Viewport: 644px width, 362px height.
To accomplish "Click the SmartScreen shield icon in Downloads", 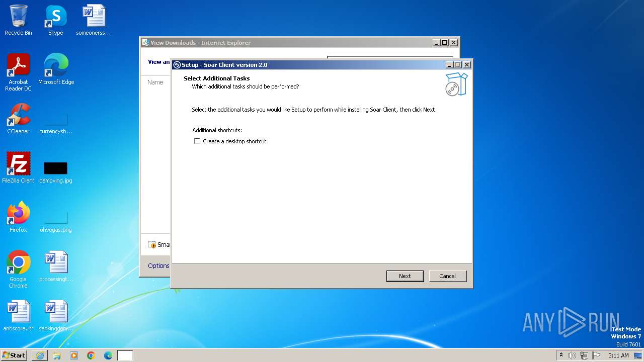I will (x=152, y=245).
